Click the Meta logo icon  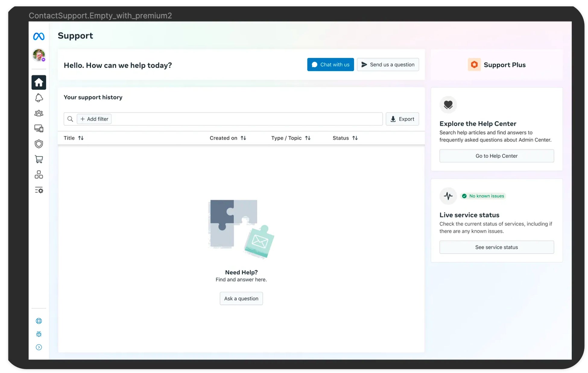[x=39, y=36]
